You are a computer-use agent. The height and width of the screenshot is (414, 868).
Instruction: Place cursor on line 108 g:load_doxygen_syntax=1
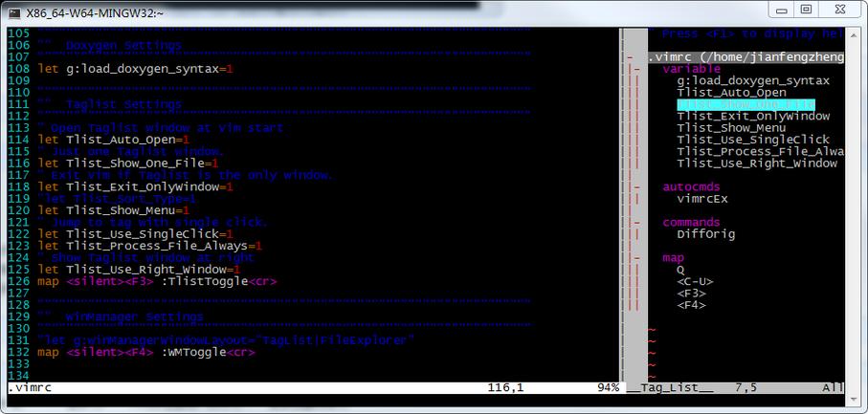[x=136, y=69]
